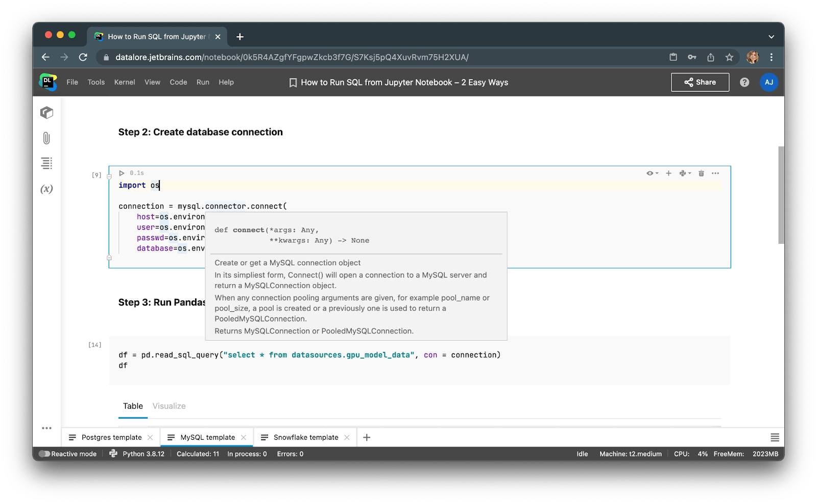Viewport: 817px width, 504px height.
Task: Open the AJ account avatar
Action: pos(769,82)
